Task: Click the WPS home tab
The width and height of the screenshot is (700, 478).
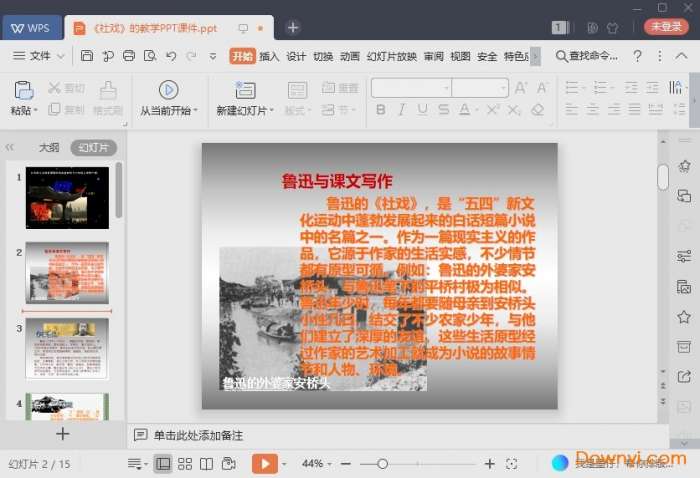Action: [x=32, y=28]
